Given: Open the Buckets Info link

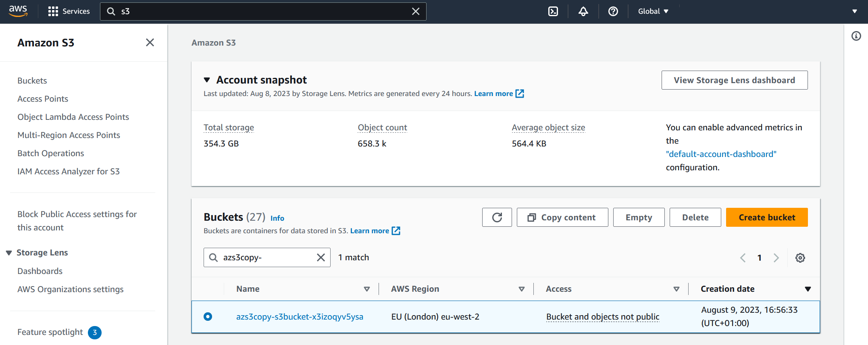Looking at the screenshot, I should pos(277,218).
